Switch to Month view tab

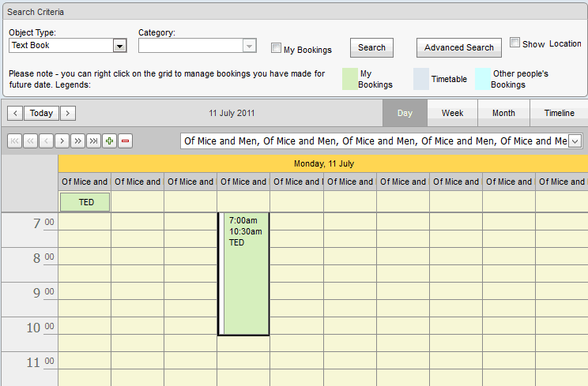(503, 113)
